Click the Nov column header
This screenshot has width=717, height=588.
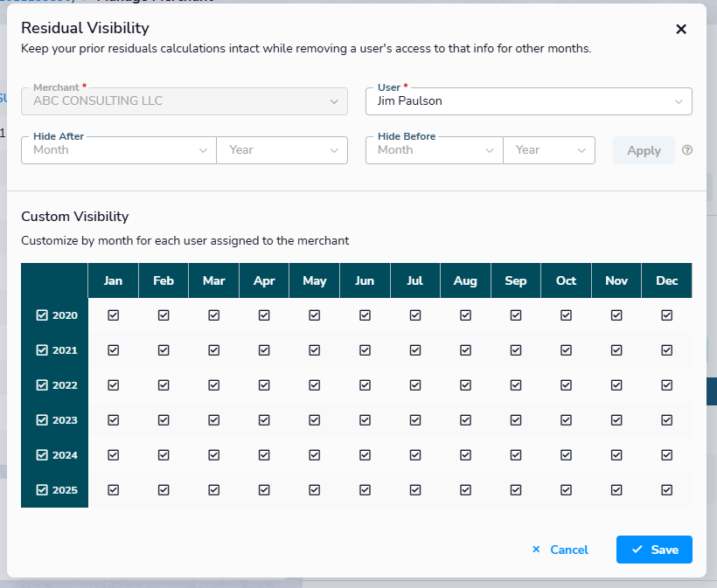[616, 280]
